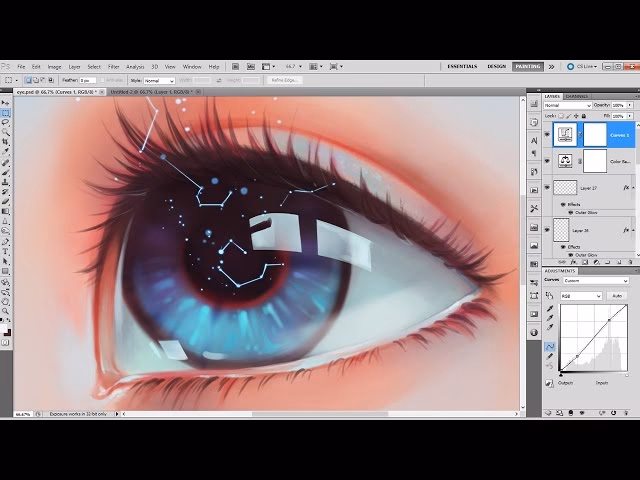The height and width of the screenshot is (480, 640).
Task: Add a layer mask from Layers panel bottom
Action: tap(584, 262)
